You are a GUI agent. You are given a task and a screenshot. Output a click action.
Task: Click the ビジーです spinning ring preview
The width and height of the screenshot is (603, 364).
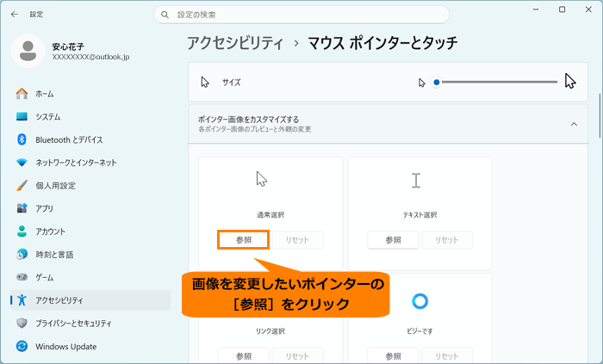[x=420, y=301]
